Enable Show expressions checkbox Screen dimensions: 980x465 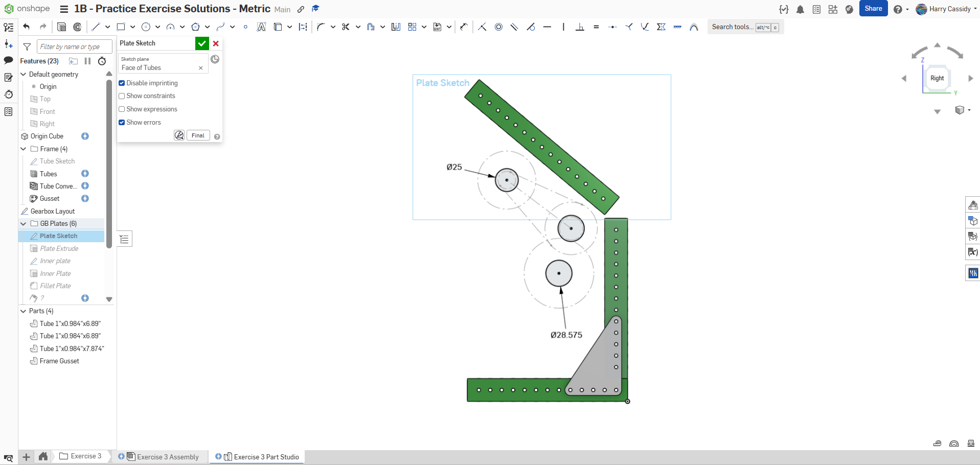[122, 109]
